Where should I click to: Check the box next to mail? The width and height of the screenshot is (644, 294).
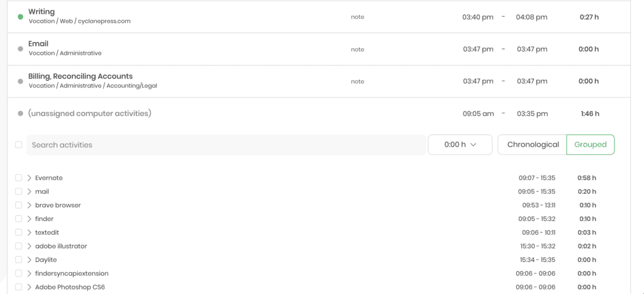(x=18, y=191)
